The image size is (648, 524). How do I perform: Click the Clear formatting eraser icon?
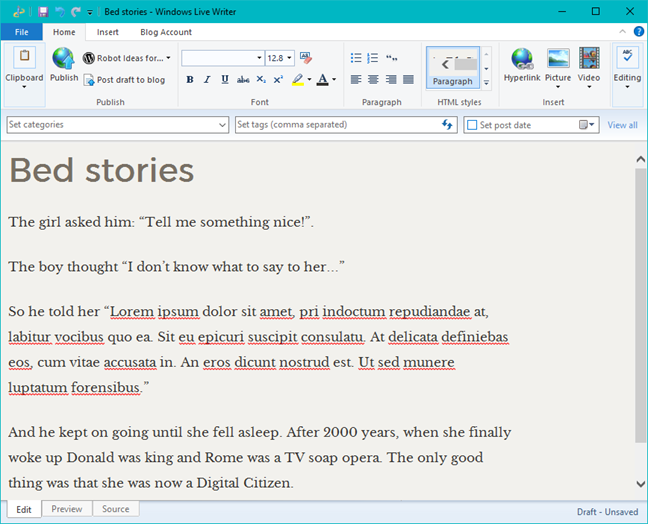point(306,58)
